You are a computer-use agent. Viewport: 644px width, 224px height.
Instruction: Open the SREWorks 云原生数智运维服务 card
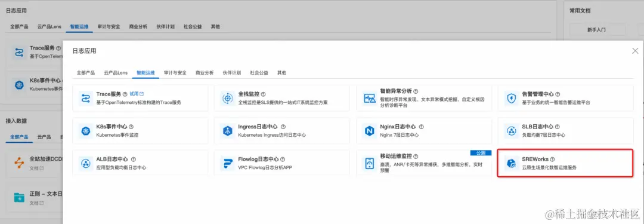tap(565, 164)
